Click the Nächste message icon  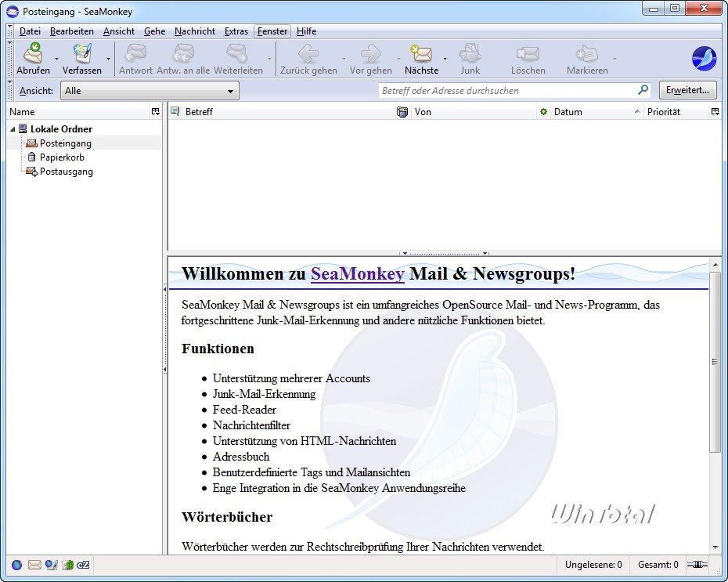click(420, 53)
